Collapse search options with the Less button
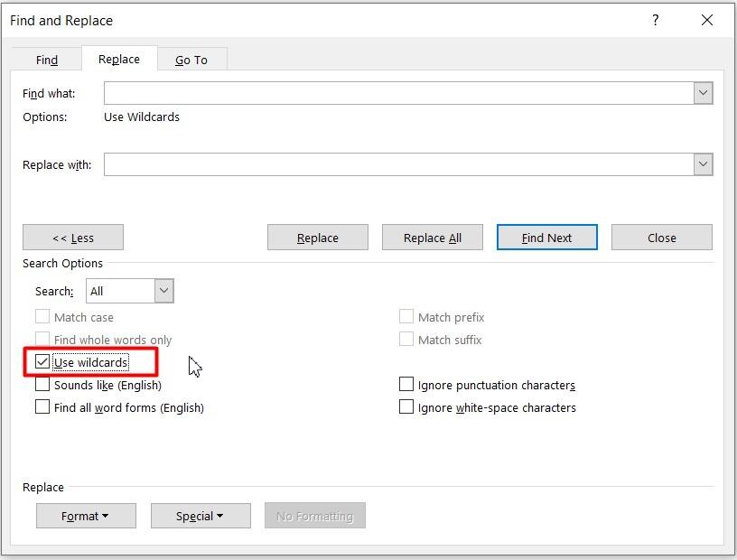 coord(73,237)
